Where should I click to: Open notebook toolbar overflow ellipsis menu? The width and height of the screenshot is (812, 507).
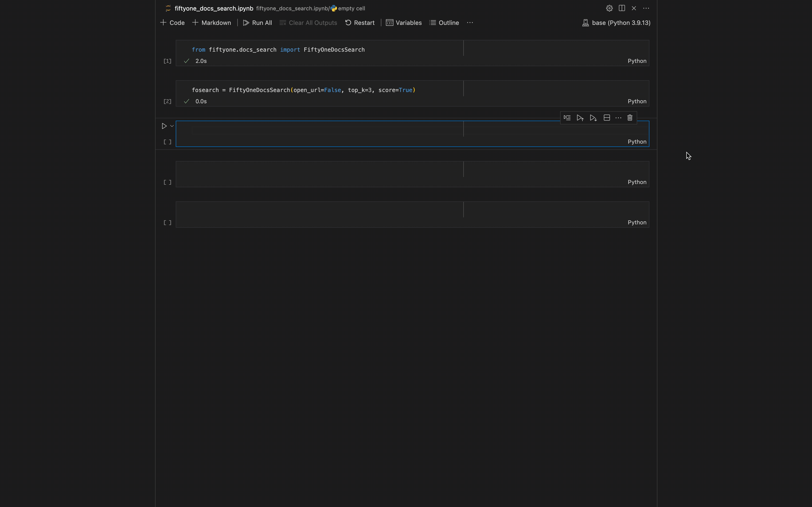[x=470, y=23]
